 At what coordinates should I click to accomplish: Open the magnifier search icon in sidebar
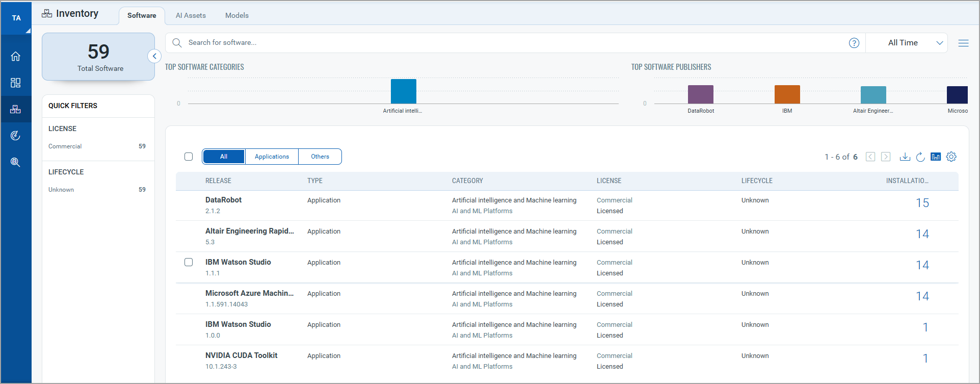coord(16,162)
